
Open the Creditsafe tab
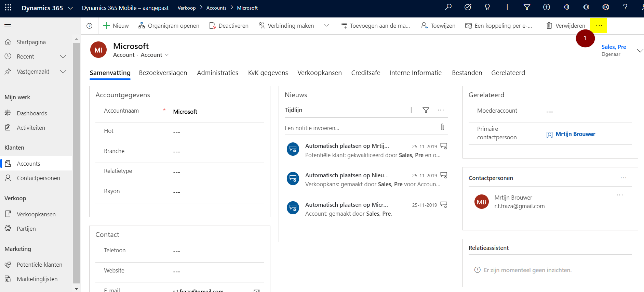[x=365, y=73]
